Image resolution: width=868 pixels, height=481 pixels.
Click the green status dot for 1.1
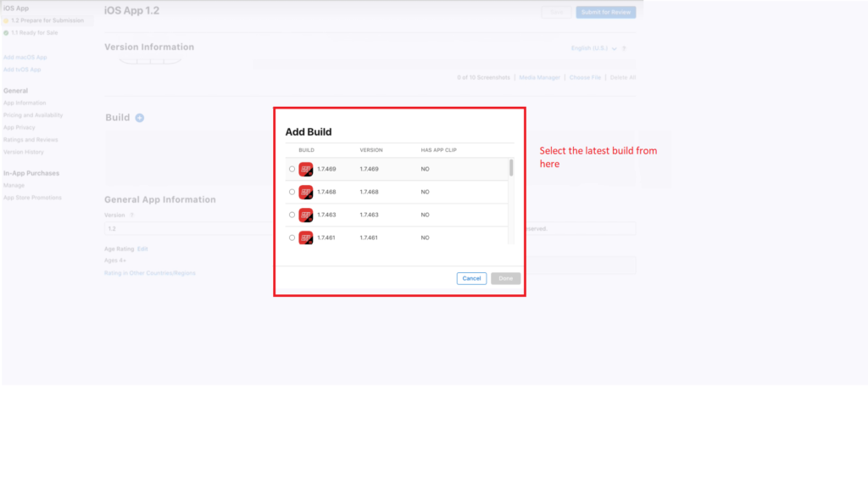point(6,33)
